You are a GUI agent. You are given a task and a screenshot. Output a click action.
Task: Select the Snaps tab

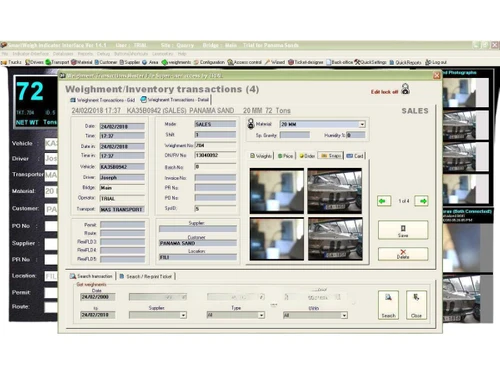coord(330,156)
